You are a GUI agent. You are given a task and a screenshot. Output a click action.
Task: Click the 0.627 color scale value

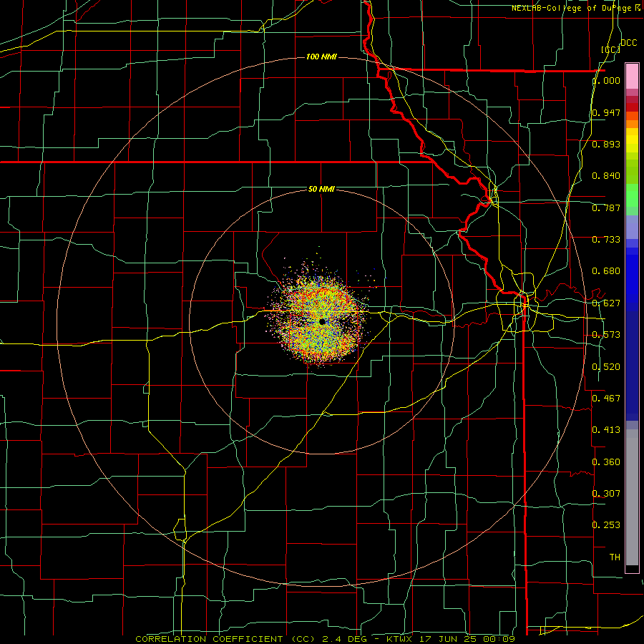coord(606,303)
